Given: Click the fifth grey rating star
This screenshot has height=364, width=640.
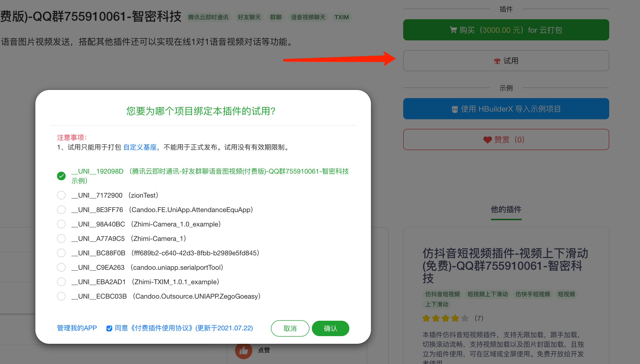Looking at the screenshot, I should (x=465, y=318).
